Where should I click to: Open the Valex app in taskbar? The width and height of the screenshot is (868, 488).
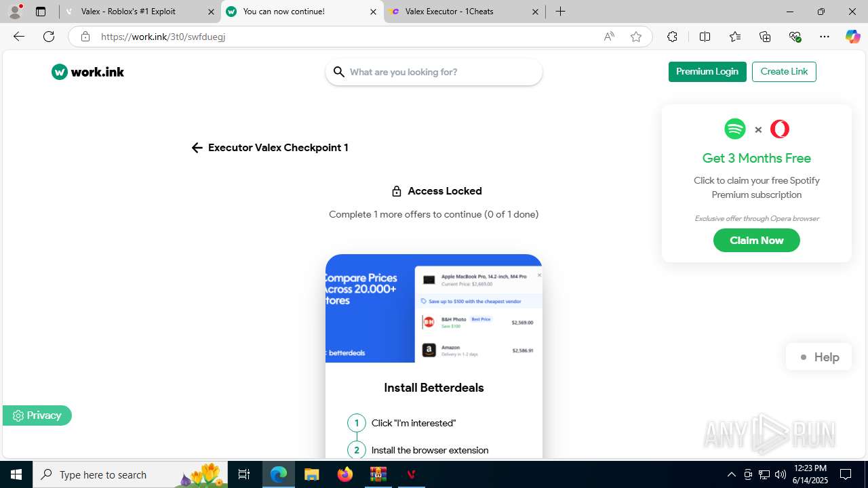pos(411,474)
